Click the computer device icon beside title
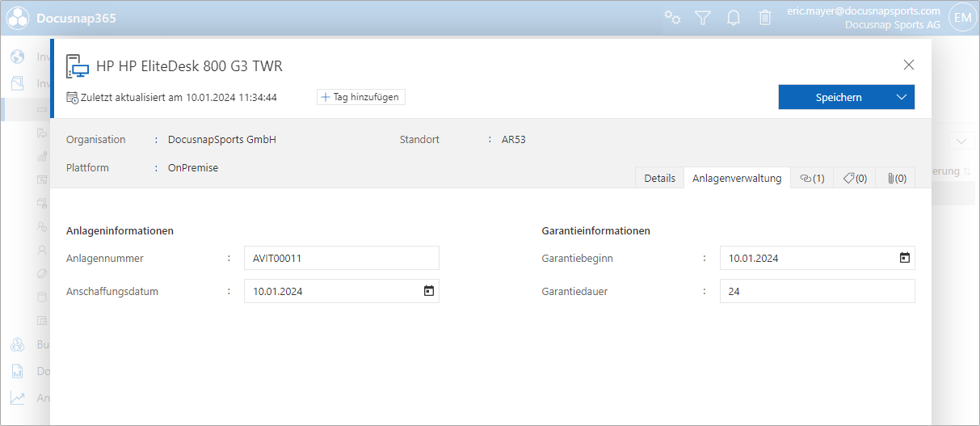The image size is (980, 426). 77,66
